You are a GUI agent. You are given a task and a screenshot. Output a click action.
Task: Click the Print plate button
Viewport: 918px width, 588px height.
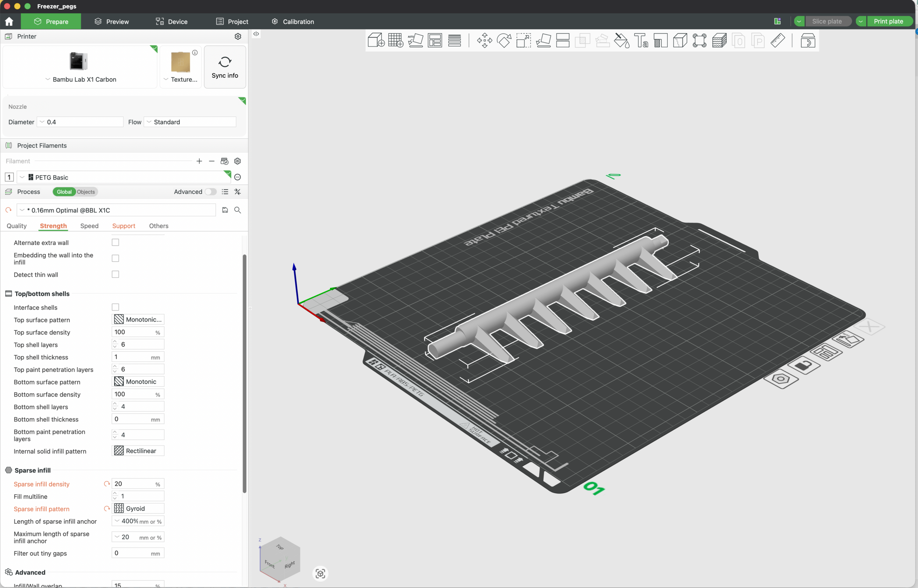[x=888, y=22]
